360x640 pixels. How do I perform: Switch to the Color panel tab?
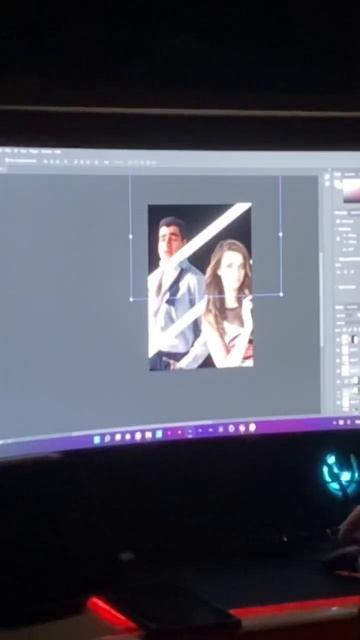[x=337, y=174]
